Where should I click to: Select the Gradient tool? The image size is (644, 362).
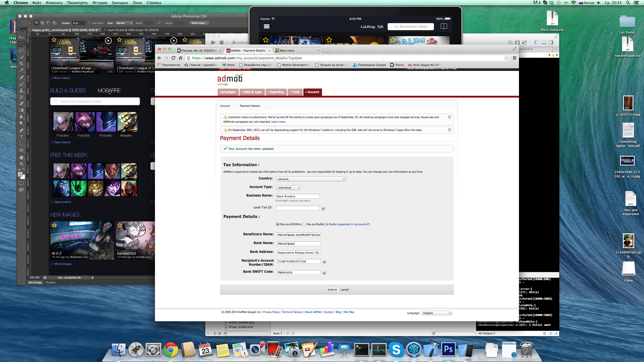coord(21,110)
